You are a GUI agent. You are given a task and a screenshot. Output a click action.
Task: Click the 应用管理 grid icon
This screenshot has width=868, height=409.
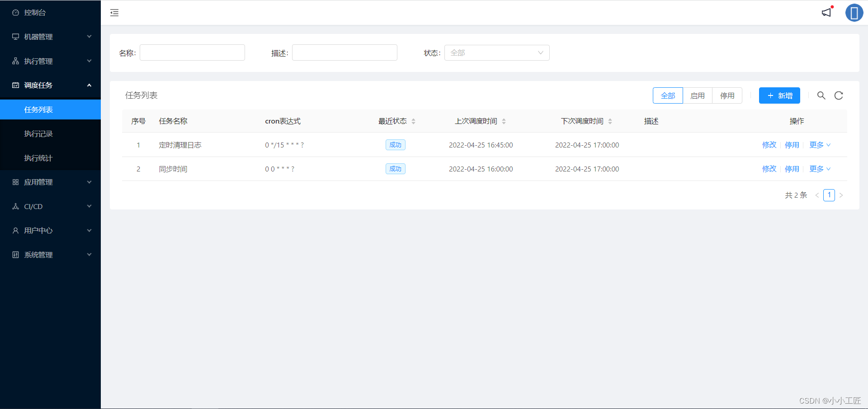15,182
